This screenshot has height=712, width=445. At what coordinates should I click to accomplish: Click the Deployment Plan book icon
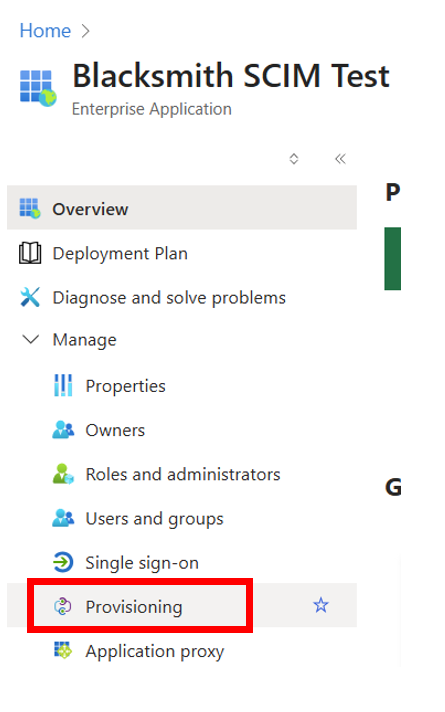[x=30, y=253]
